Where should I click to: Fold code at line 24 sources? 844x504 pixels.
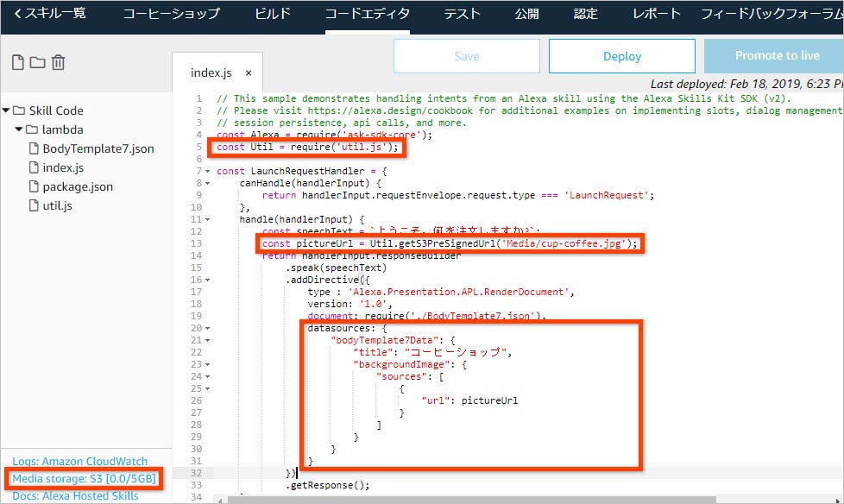208,376
